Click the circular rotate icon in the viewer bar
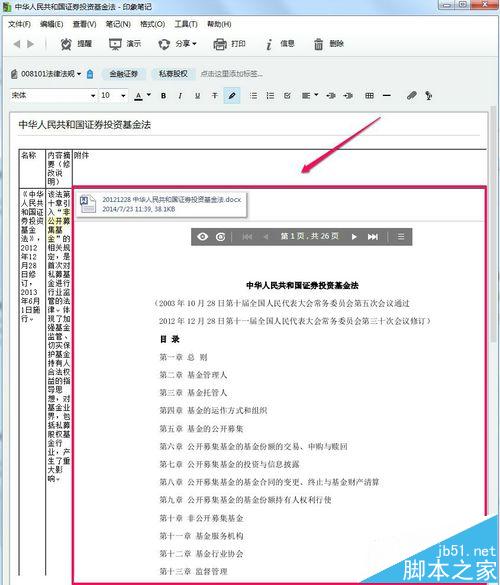Viewport: 500px width, 585px height. point(221,237)
